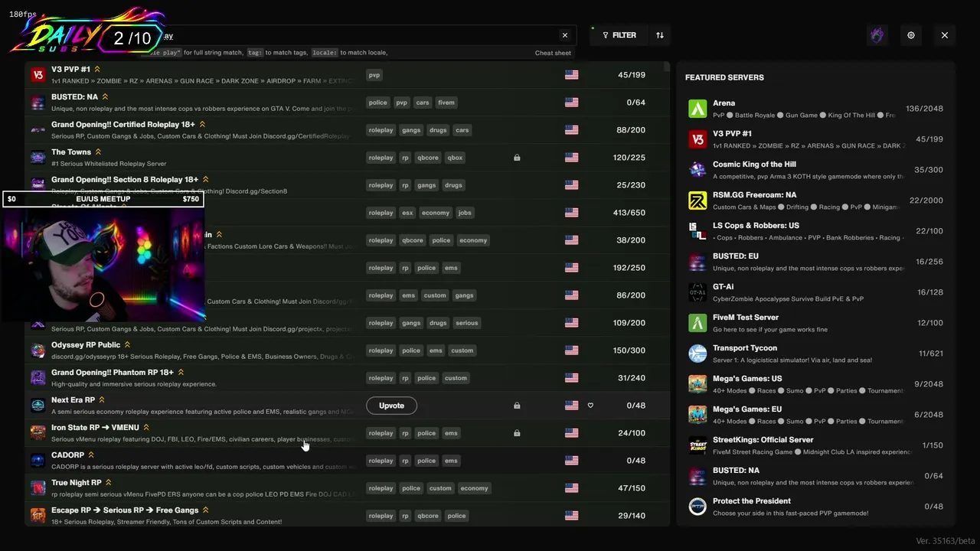Click the pvp tag on V3 PVP #1 row
The width and height of the screenshot is (980, 551).
[374, 75]
